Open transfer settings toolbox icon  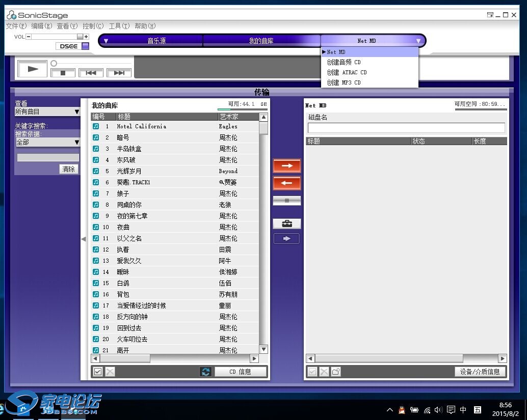pos(287,223)
